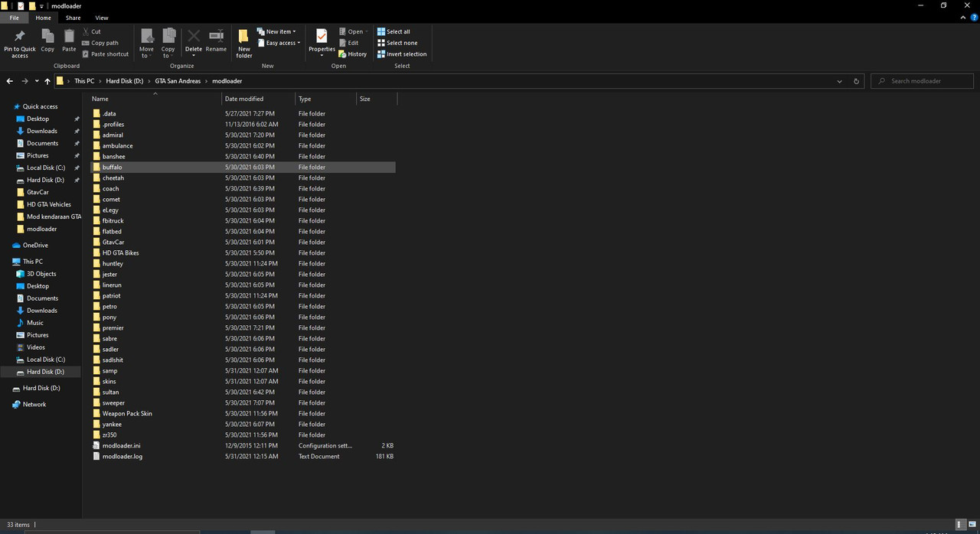Viewport: 980px width, 534px height.
Task: Click Invert selection
Action: coord(402,54)
